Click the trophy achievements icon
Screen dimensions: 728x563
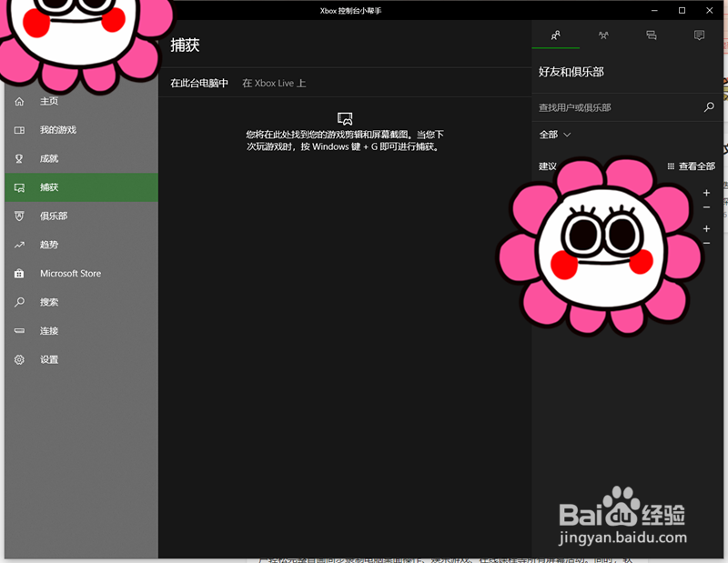point(19,159)
